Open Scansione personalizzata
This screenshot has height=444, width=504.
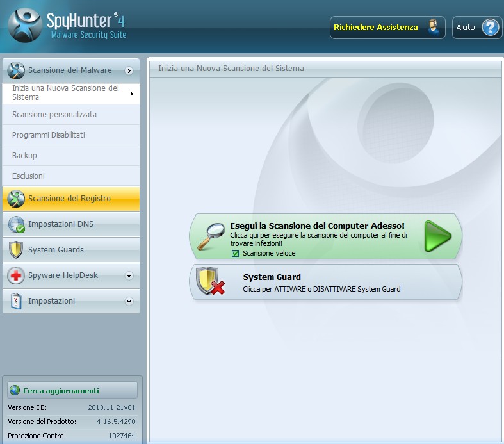71,115
